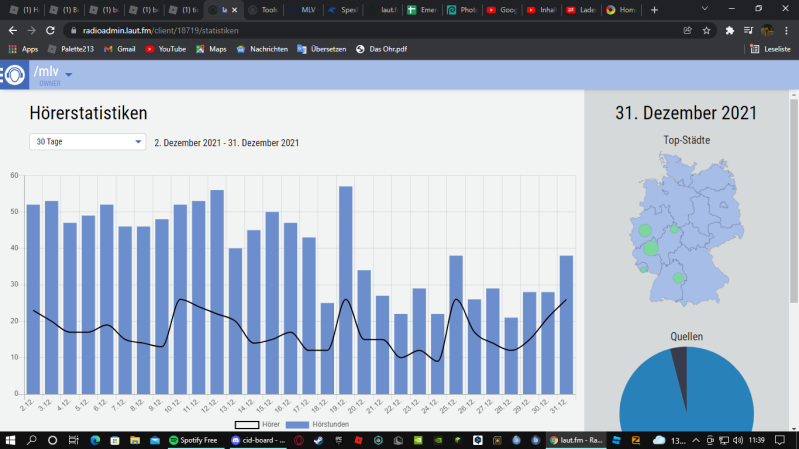Bookmark this page with the star icon
The width and height of the screenshot is (799, 449).
(x=706, y=31)
